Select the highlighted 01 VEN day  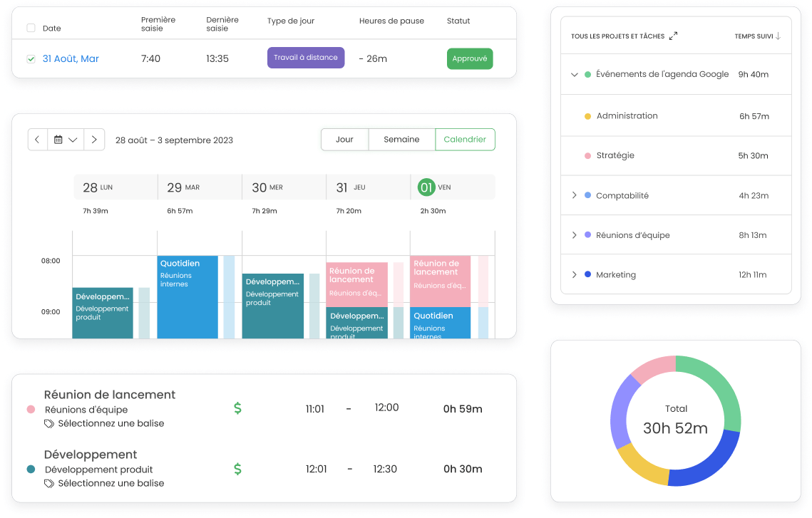click(426, 187)
